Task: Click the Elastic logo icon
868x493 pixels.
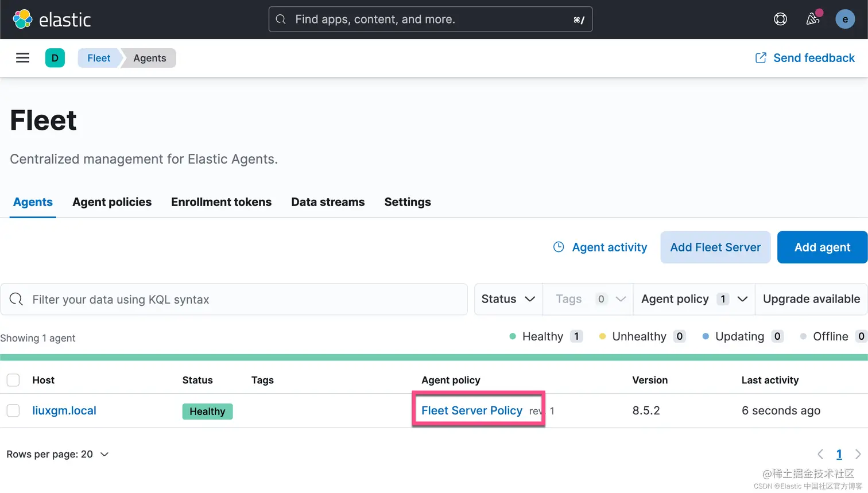Action: 22,19
